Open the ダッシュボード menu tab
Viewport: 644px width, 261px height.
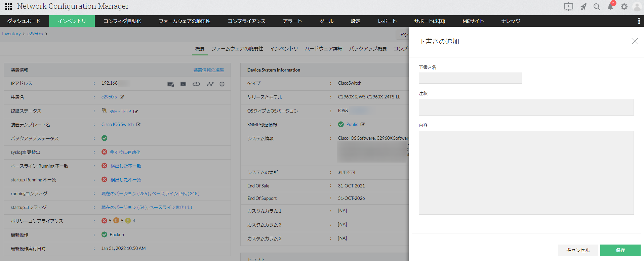(24, 21)
